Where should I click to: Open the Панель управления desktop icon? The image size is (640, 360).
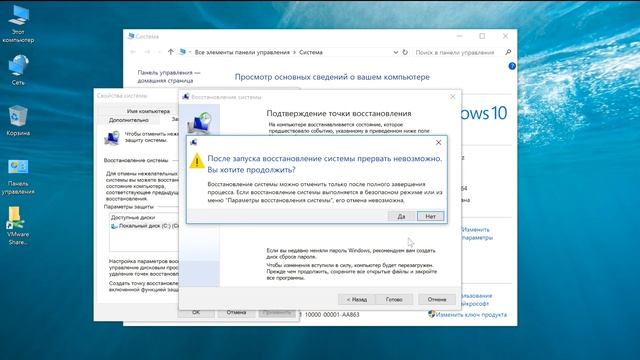pyautogui.click(x=18, y=177)
